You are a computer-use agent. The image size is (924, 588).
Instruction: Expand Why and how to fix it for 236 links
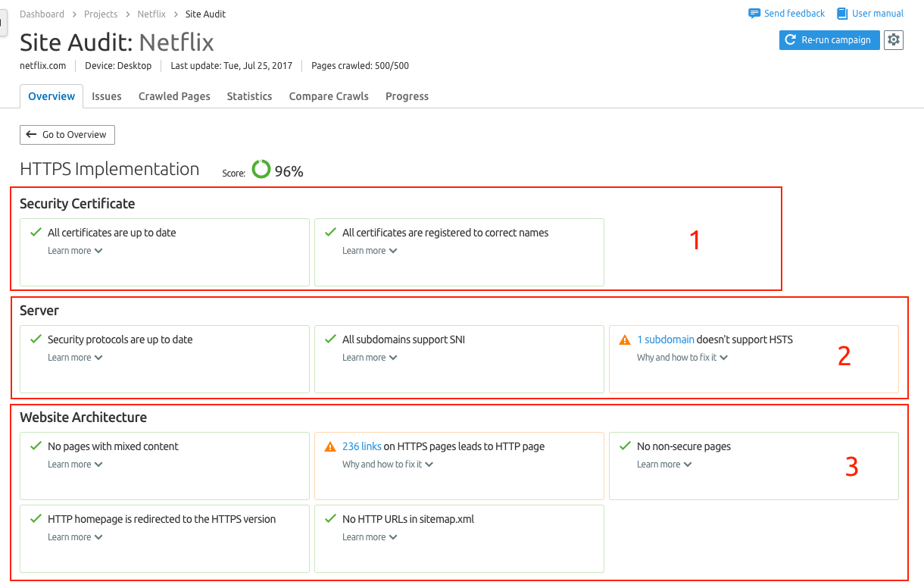point(388,464)
